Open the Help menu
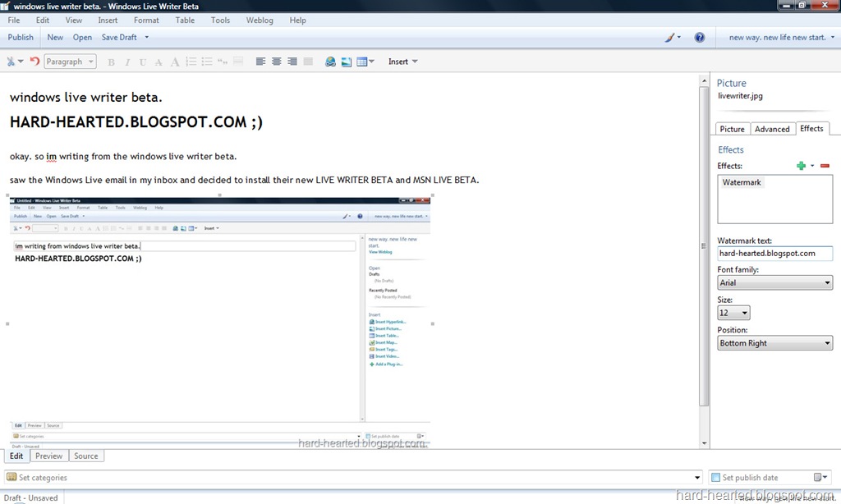The height and width of the screenshot is (504, 841). coord(297,21)
